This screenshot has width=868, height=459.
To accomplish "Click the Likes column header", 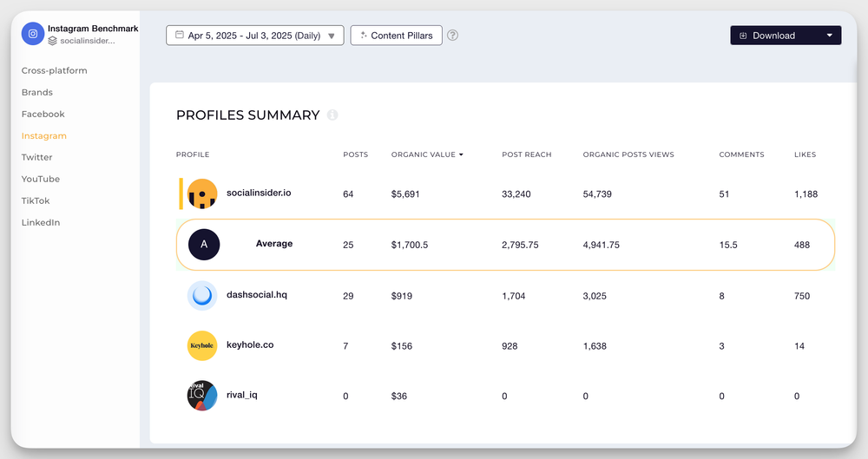I will (x=805, y=154).
